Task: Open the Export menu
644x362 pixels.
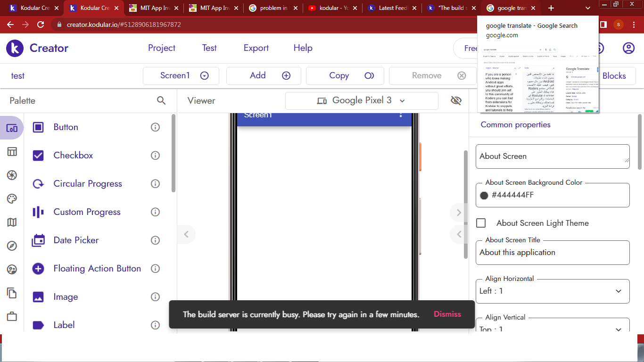Action: tap(256, 48)
